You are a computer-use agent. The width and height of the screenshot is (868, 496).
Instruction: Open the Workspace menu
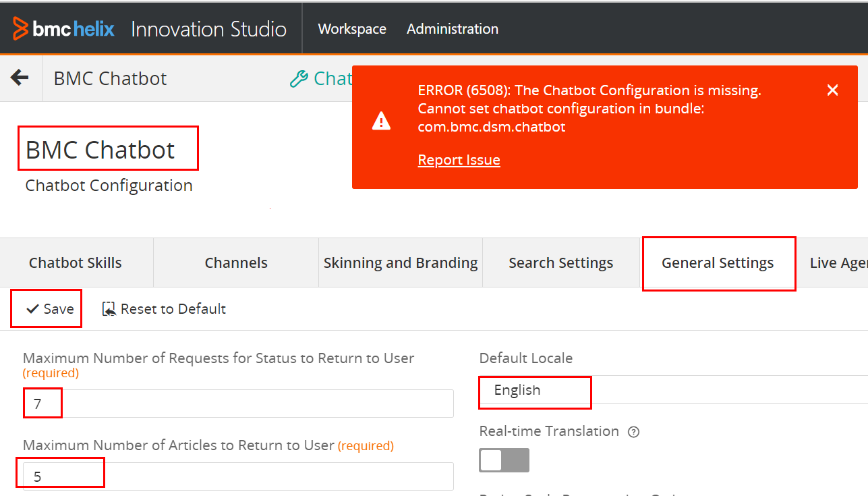[x=352, y=29]
